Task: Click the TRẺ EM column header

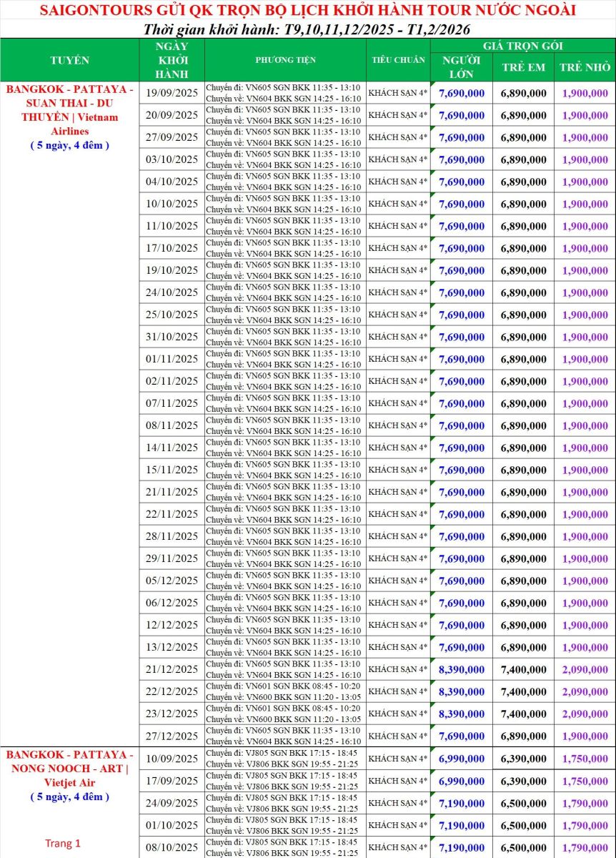Action: [x=523, y=66]
